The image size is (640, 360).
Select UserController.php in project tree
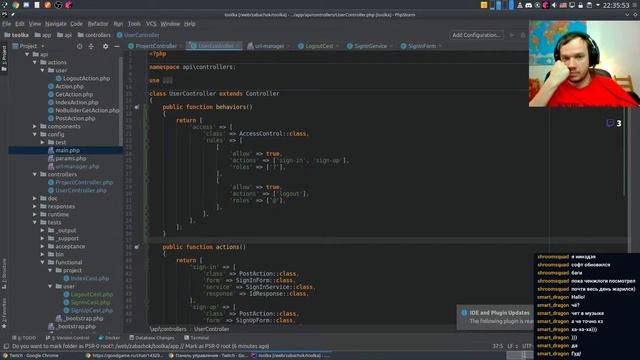tap(77, 191)
